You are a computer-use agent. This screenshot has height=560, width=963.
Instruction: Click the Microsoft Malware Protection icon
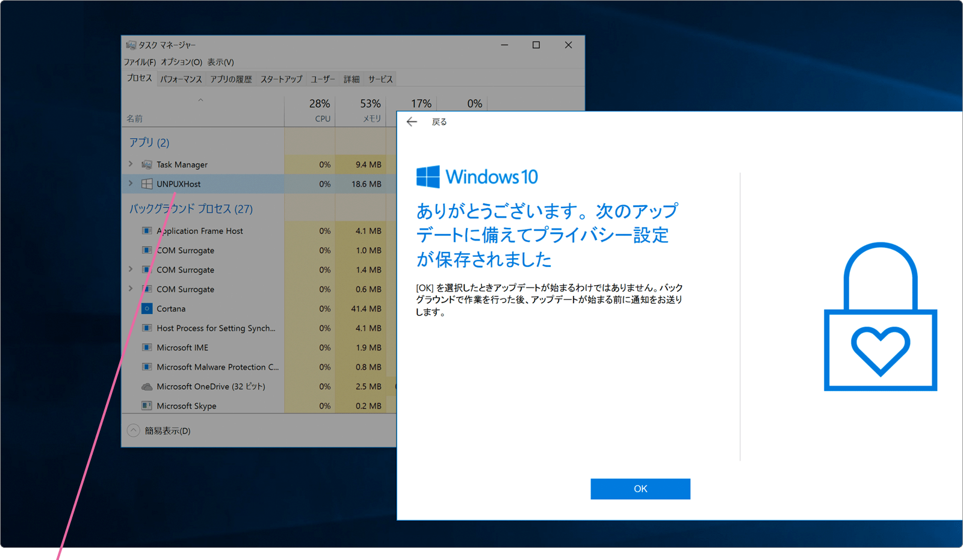point(147,367)
